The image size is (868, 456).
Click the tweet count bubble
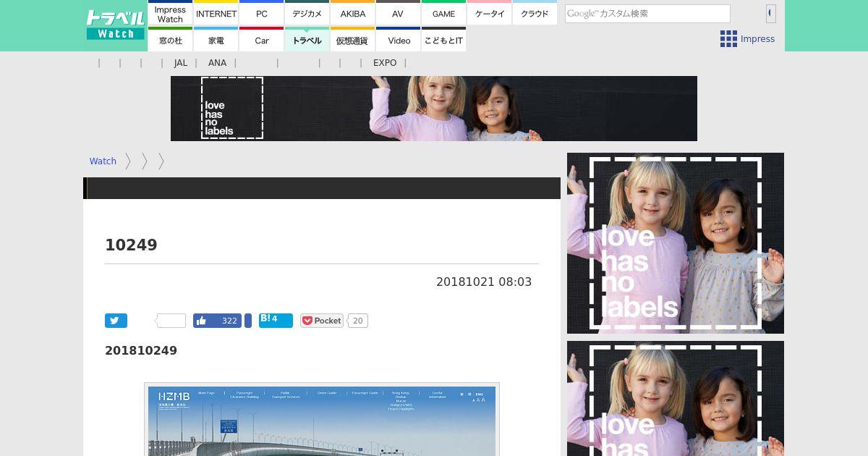(x=171, y=321)
